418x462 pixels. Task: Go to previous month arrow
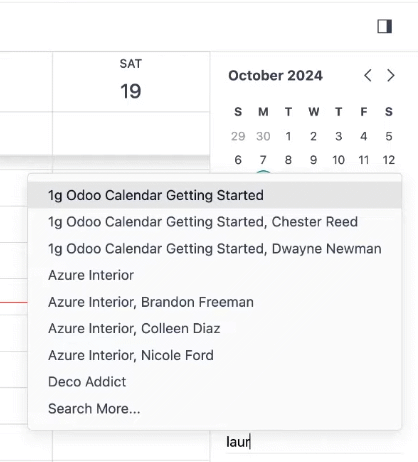click(368, 76)
